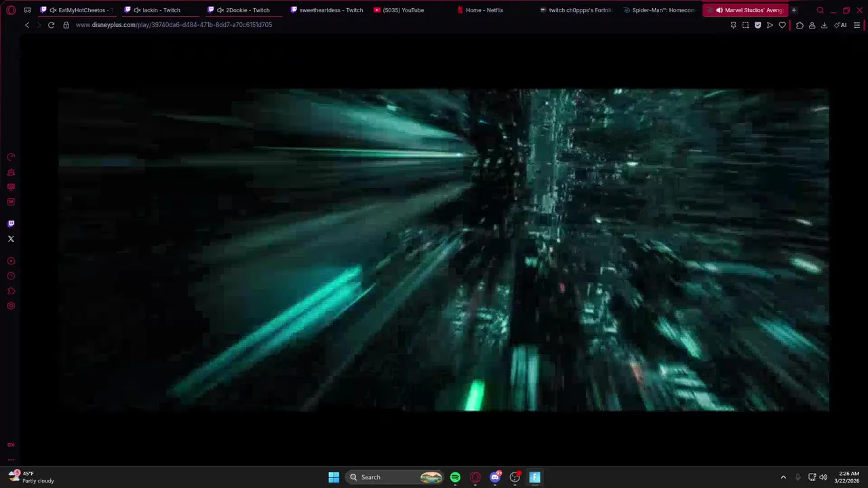The width and height of the screenshot is (868, 488).
Task: Reload the Disney+ page
Action: click(51, 25)
